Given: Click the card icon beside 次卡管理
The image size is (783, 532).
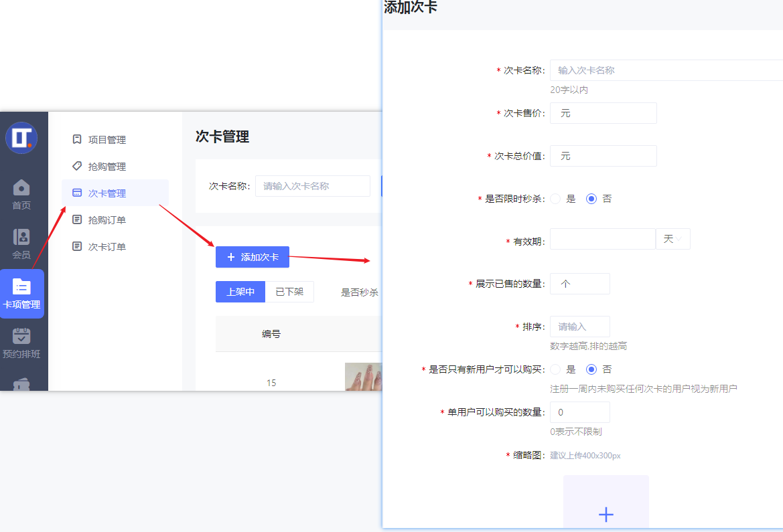Looking at the screenshot, I should coord(77,193).
